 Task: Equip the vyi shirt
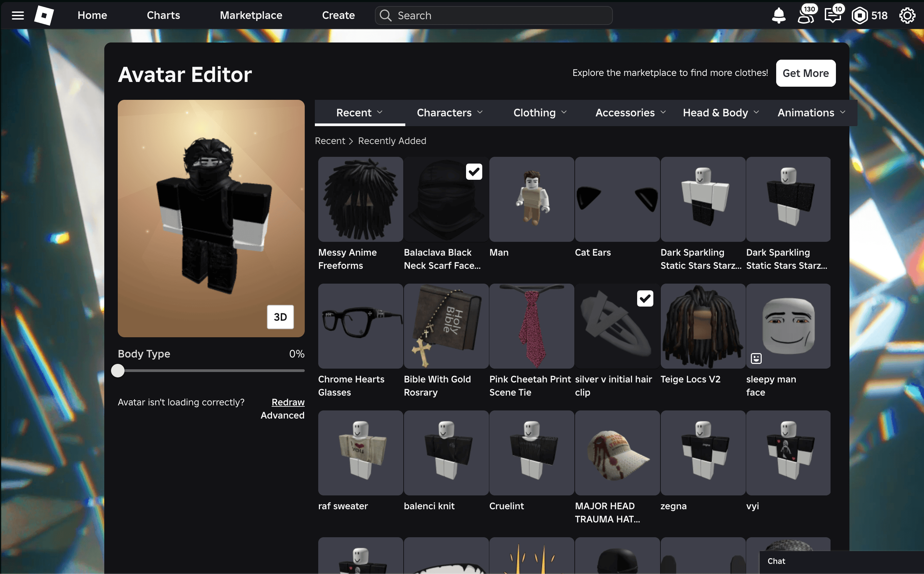pyautogui.click(x=788, y=453)
